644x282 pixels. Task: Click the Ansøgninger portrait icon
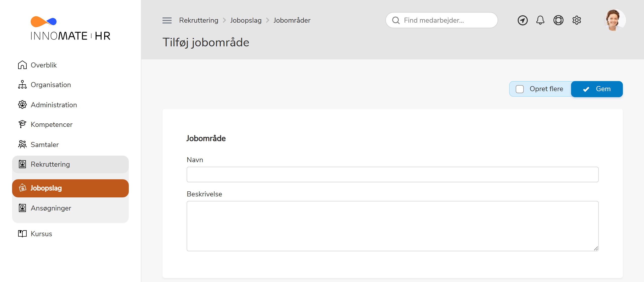pos(22,208)
